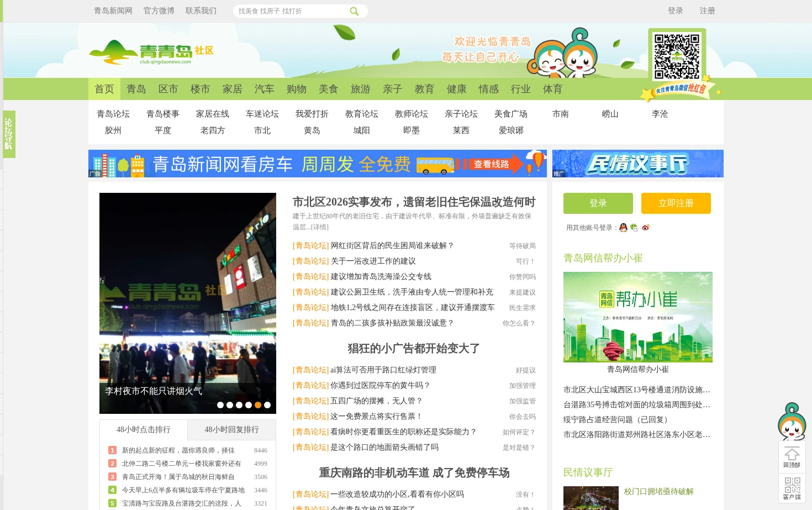Click the 详情 details link
The image size is (812, 510).
pos(320,227)
